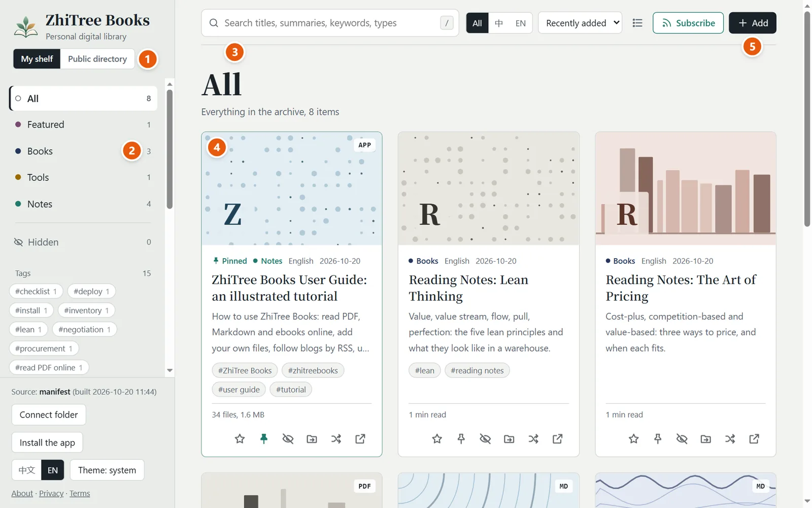This screenshot has height=508, width=812.
Task: Open the ZhiTree Books User Guide thumbnail
Action: click(292, 188)
